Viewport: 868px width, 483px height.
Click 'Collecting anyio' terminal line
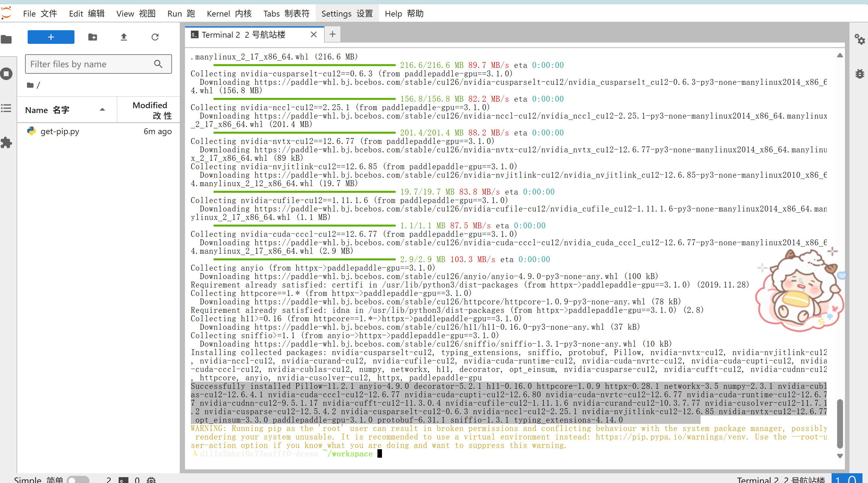pos(313,268)
